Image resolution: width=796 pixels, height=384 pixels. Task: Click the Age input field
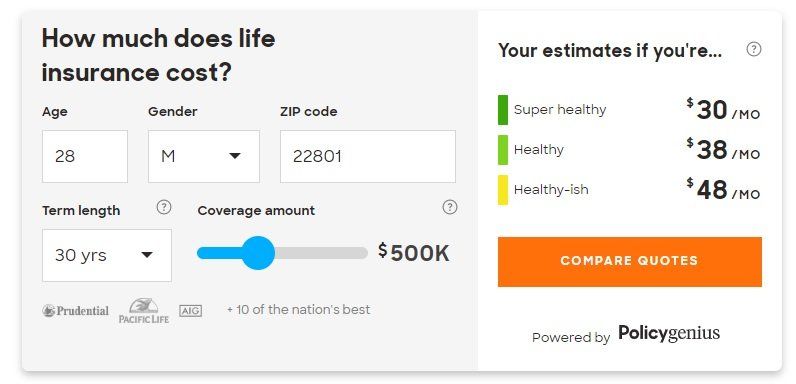(85, 156)
